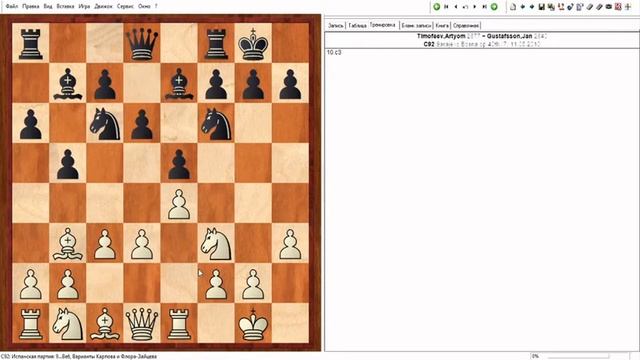Select the white pawn on h3

(x=290, y=243)
